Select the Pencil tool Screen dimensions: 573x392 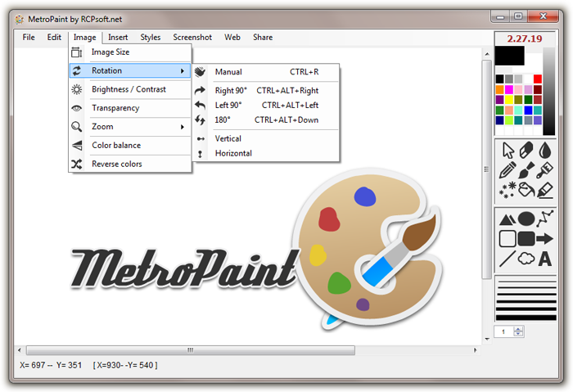click(x=508, y=170)
